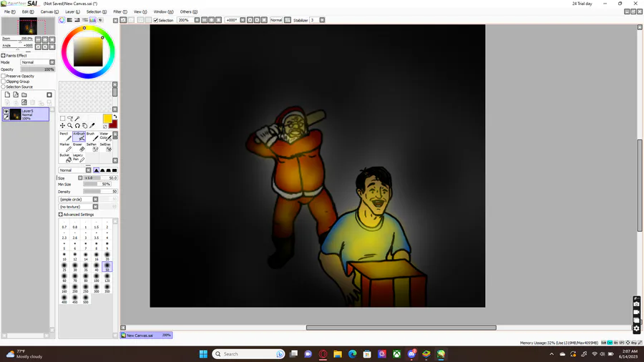Open the Window menu
This screenshot has width=644, height=362.
pyautogui.click(x=163, y=11)
